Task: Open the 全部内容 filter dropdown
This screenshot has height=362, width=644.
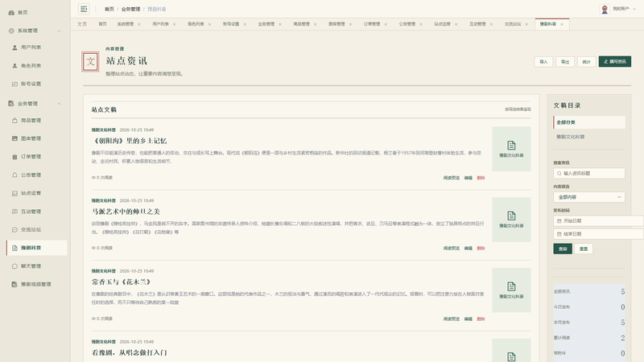Action: click(589, 197)
